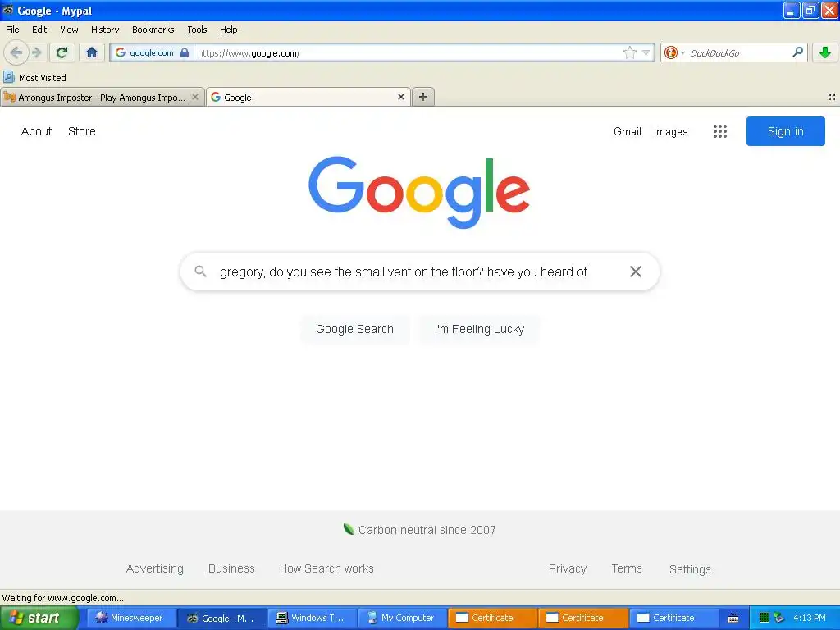
Task: Click the green task manager tray icon
Action: 764,618
